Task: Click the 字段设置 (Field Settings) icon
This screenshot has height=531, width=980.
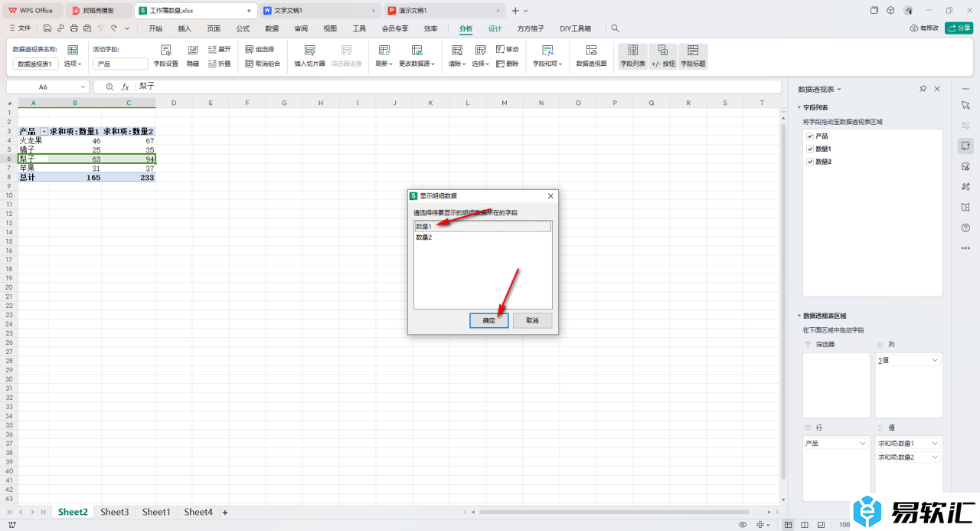Action: (165, 51)
